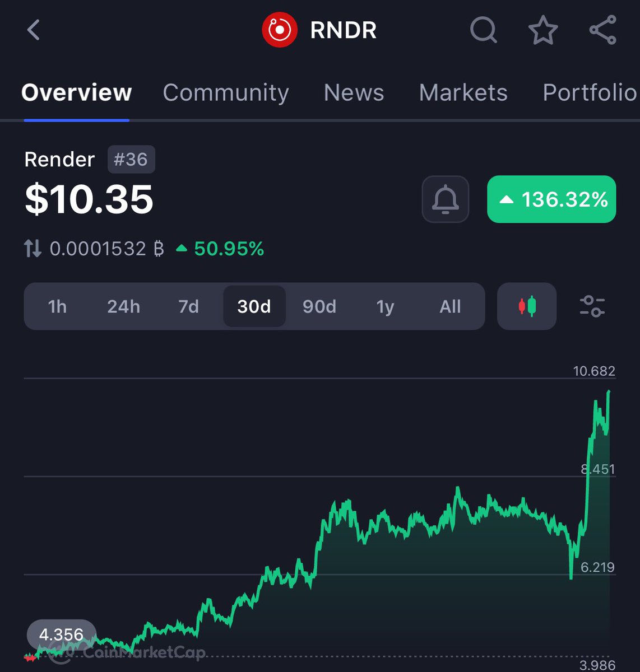This screenshot has height=672, width=640.
Task: Share RNDR page using share icon
Action: pyautogui.click(x=603, y=30)
